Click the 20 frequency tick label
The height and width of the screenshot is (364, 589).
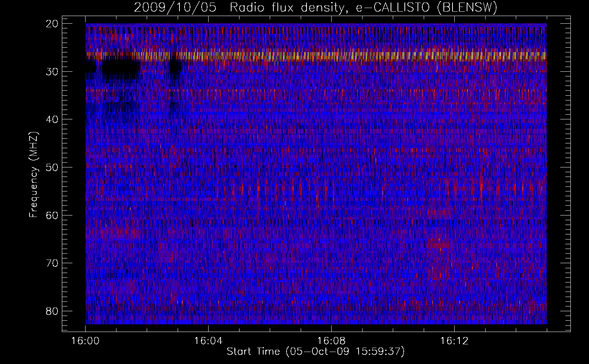pos(52,24)
